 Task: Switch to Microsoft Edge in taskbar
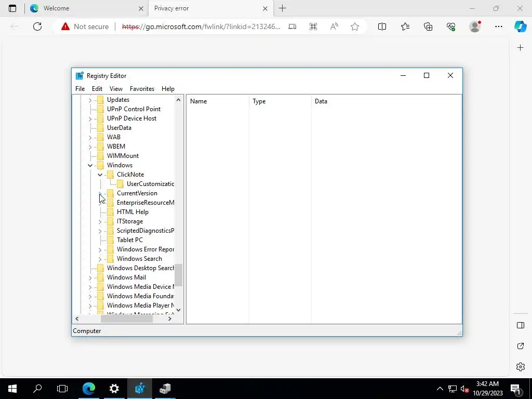tap(88, 389)
